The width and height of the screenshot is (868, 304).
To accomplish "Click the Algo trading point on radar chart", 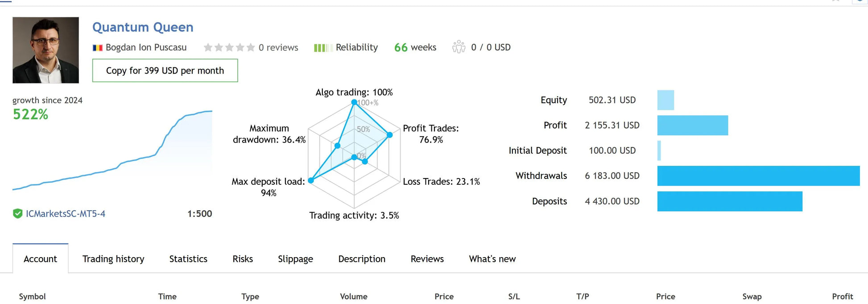I will tap(354, 102).
